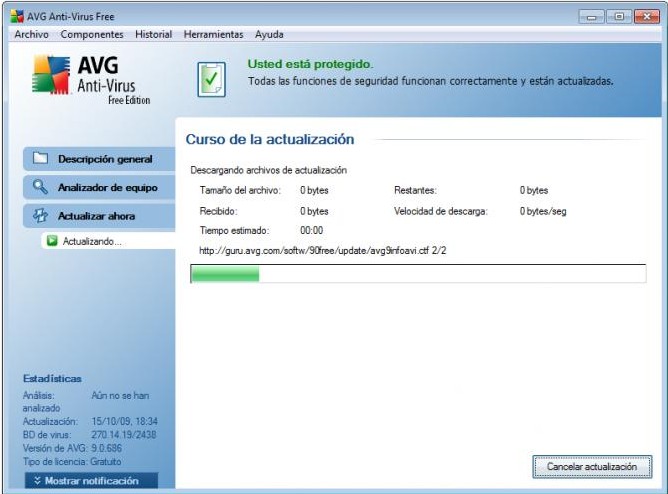This screenshot has width=668, height=494.
Task: Click 'Aún no se han' analysis status text
Action: point(120,396)
